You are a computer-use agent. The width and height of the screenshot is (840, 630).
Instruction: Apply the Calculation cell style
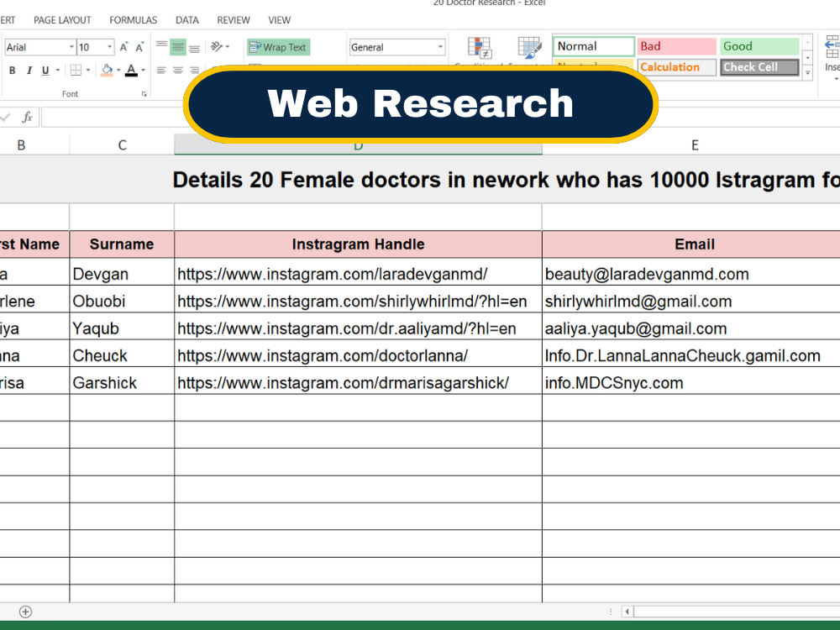click(676, 67)
